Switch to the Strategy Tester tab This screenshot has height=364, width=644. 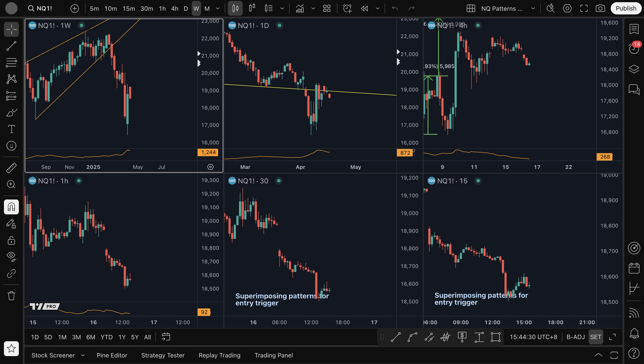[x=163, y=355]
